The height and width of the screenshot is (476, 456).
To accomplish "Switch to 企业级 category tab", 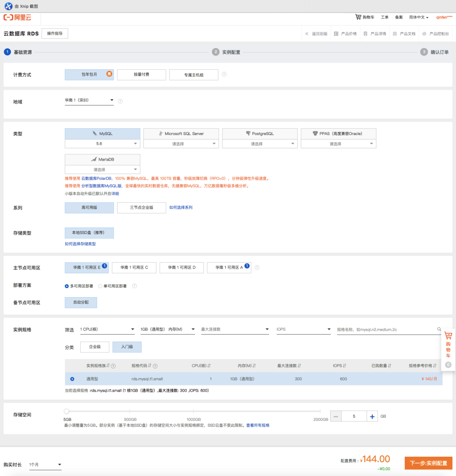I will [95, 347].
